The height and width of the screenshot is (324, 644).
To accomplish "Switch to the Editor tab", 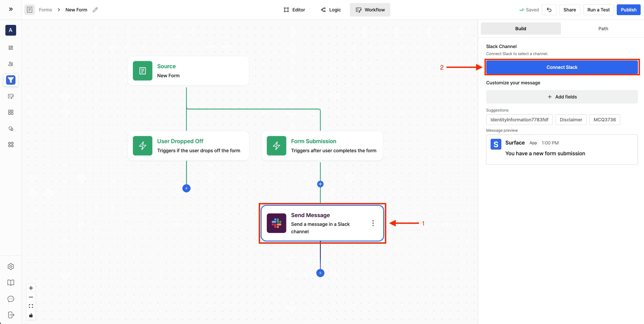I will pyautogui.click(x=294, y=10).
